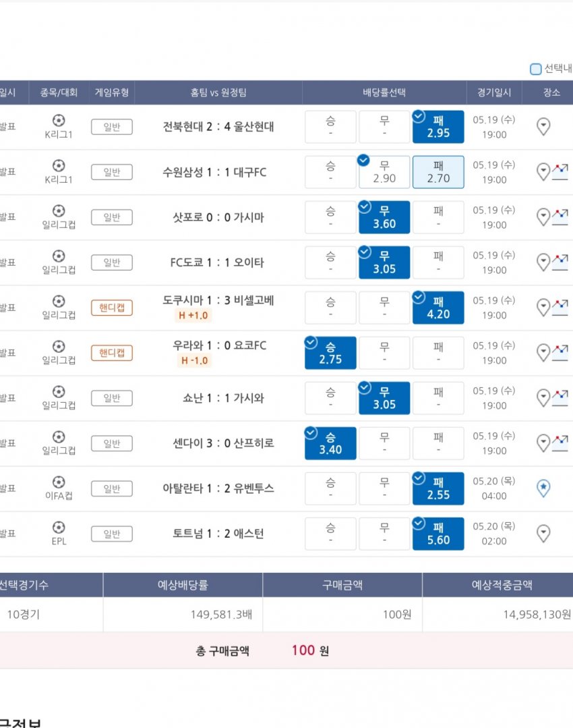Click the 100원 purchase amount under 구매금액
This screenshot has height=728, width=573.
tap(397, 615)
